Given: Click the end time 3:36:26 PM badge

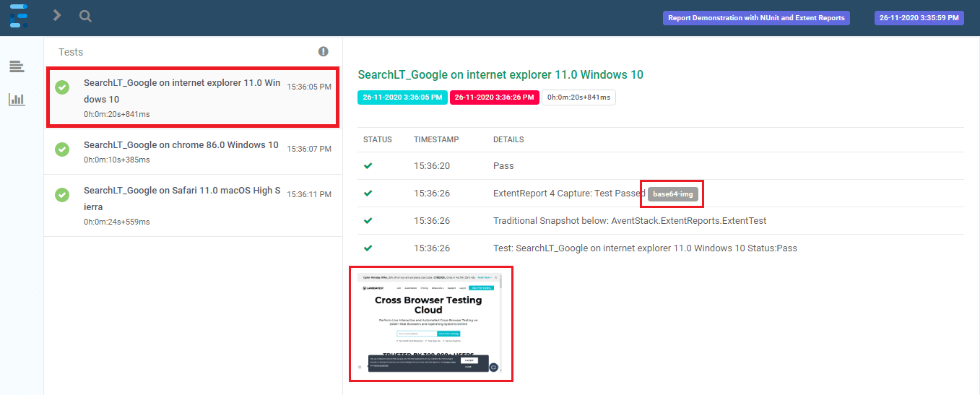Looking at the screenshot, I should (495, 97).
